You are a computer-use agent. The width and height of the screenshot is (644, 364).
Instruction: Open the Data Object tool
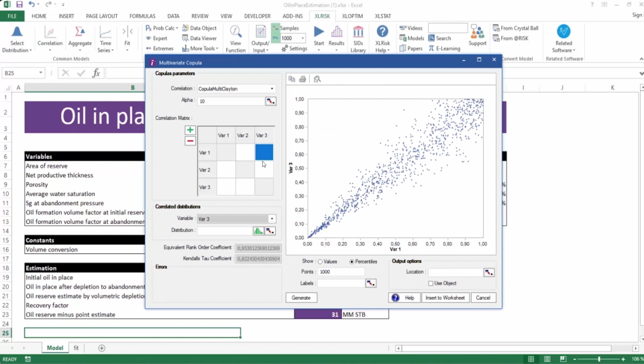199,28
